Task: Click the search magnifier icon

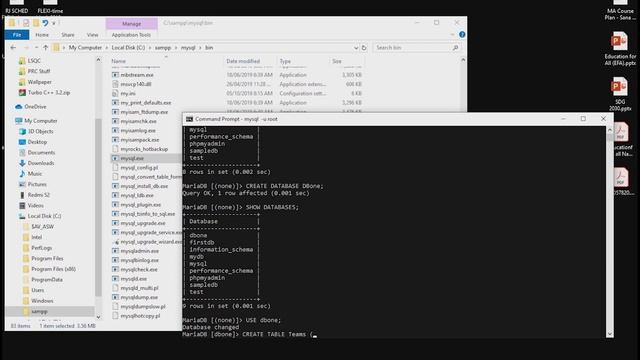Action: [x=456, y=48]
